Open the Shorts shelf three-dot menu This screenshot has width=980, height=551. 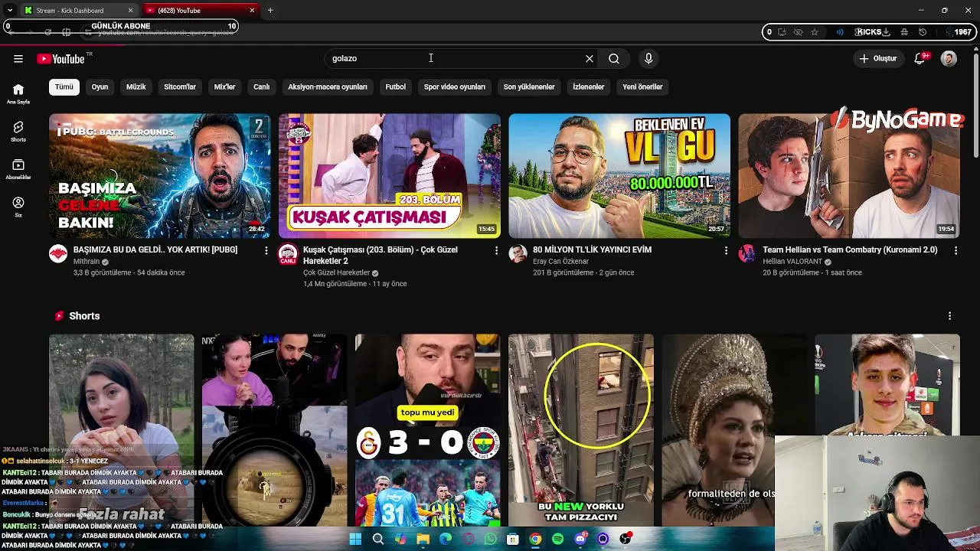[949, 316]
